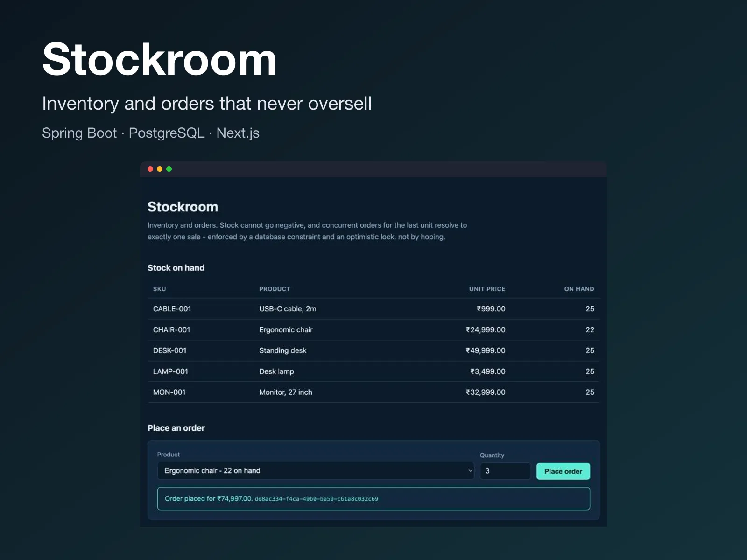Click the CHAIR-001 SKU cell
The width and height of the screenshot is (747, 560).
pos(172,330)
